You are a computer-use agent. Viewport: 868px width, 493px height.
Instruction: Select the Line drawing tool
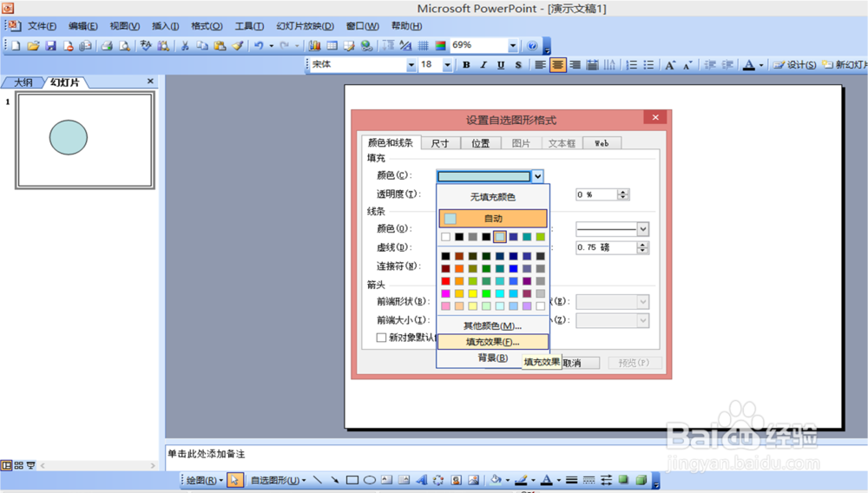[x=317, y=480]
